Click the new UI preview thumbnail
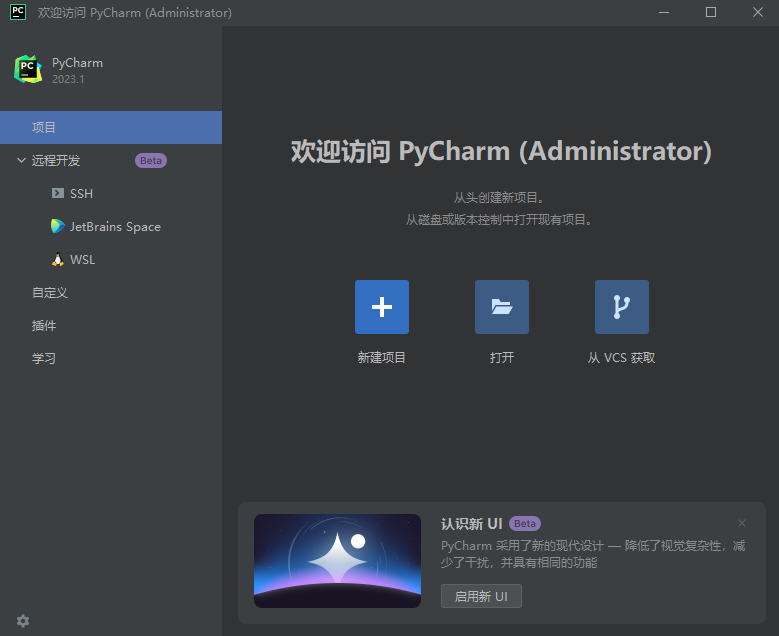 pyautogui.click(x=337, y=560)
